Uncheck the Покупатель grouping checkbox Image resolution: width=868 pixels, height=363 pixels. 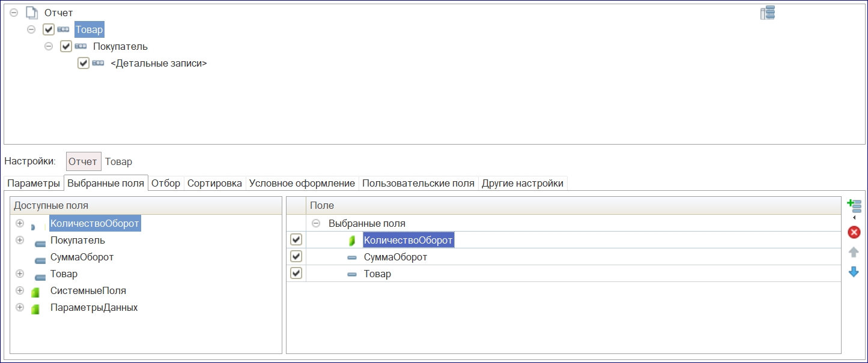(x=66, y=46)
